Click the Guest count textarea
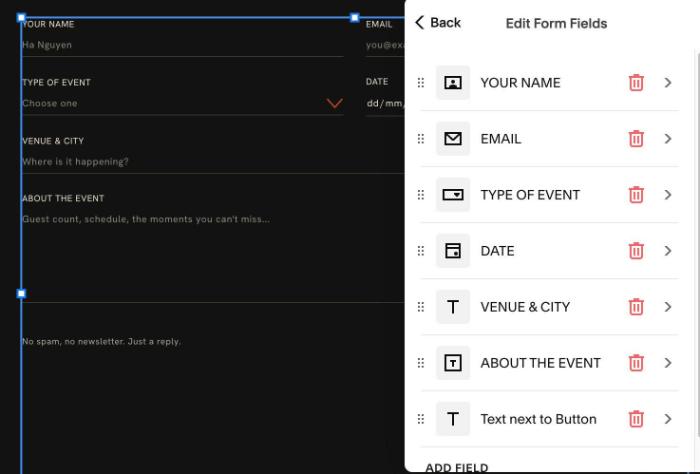Screen dimensions: 700x474 point(213,257)
